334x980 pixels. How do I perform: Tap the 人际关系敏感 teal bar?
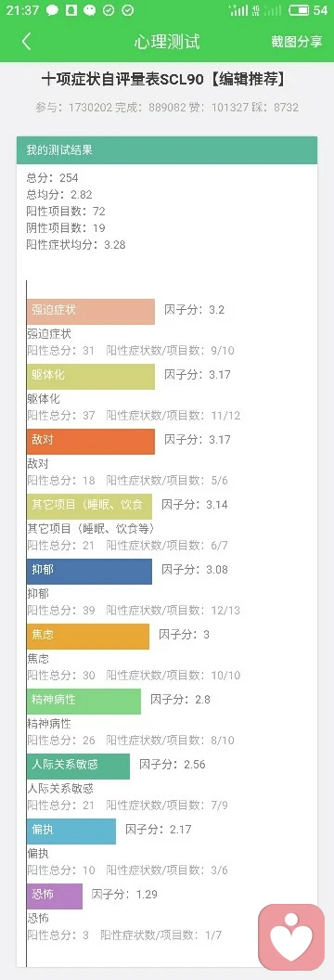tap(78, 767)
